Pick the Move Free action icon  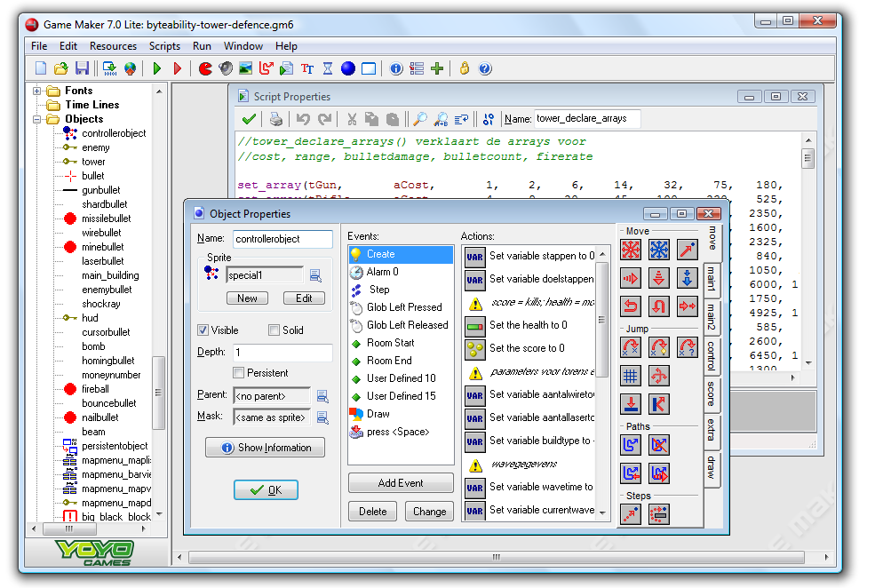(659, 250)
